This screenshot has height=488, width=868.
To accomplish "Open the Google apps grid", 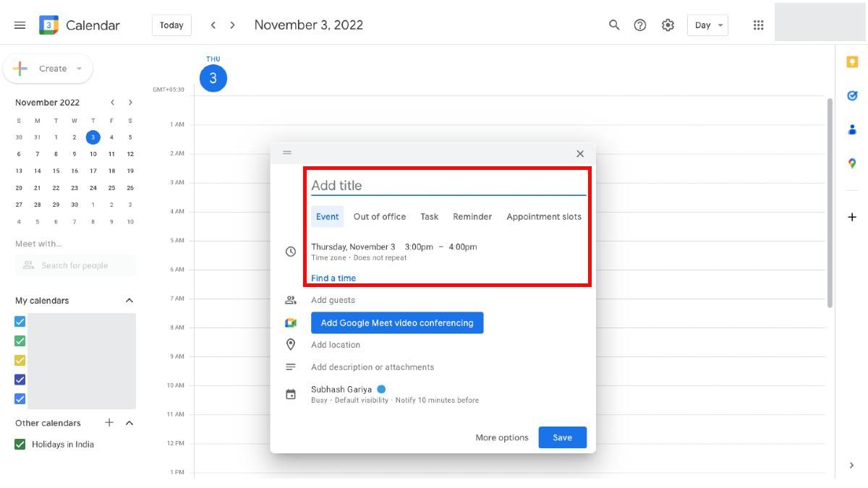I will click(758, 25).
